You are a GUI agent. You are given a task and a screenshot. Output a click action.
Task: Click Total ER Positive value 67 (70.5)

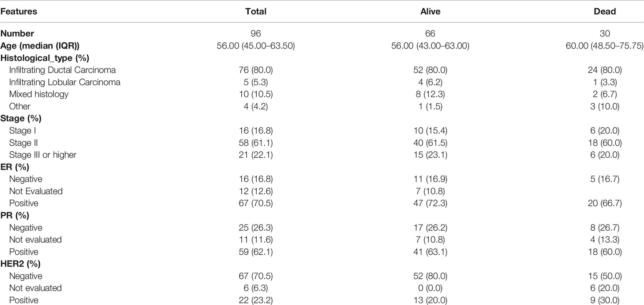click(x=256, y=203)
